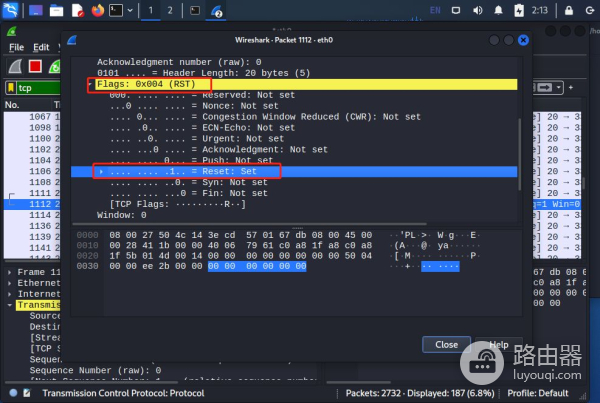Open the File menu
The image size is (600, 403).
pos(17,47)
